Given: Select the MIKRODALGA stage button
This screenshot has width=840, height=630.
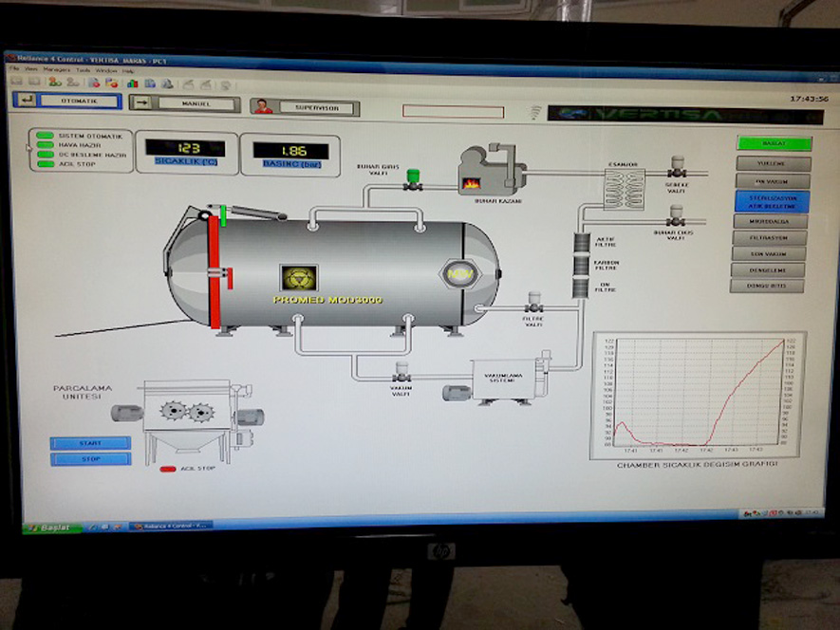Looking at the screenshot, I should (x=771, y=221).
